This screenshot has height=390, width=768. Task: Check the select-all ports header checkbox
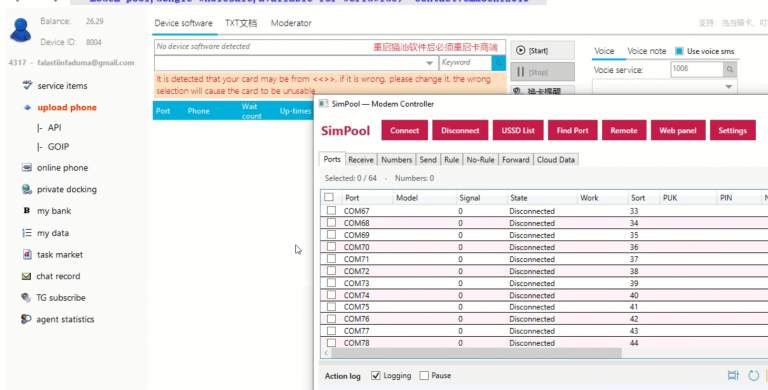[x=329, y=197]
